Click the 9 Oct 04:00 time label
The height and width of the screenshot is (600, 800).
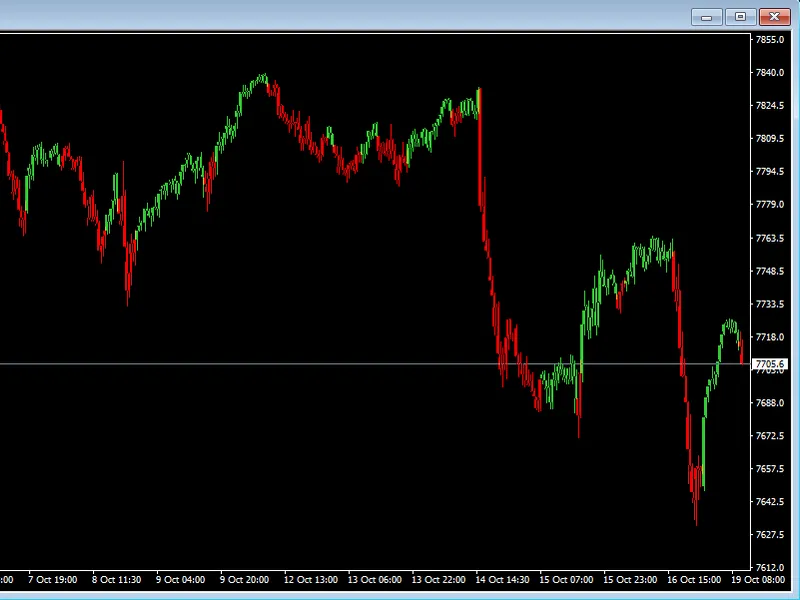(x=181, y=580)
